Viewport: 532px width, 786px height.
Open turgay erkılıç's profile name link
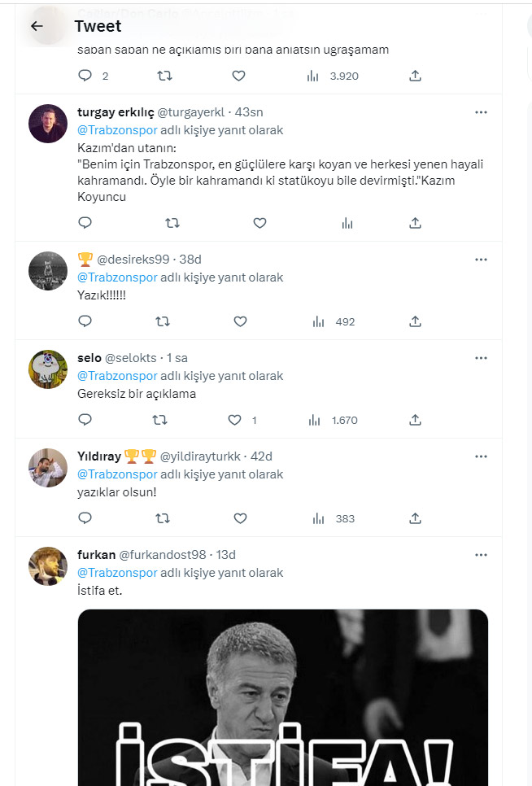[113, 112]
